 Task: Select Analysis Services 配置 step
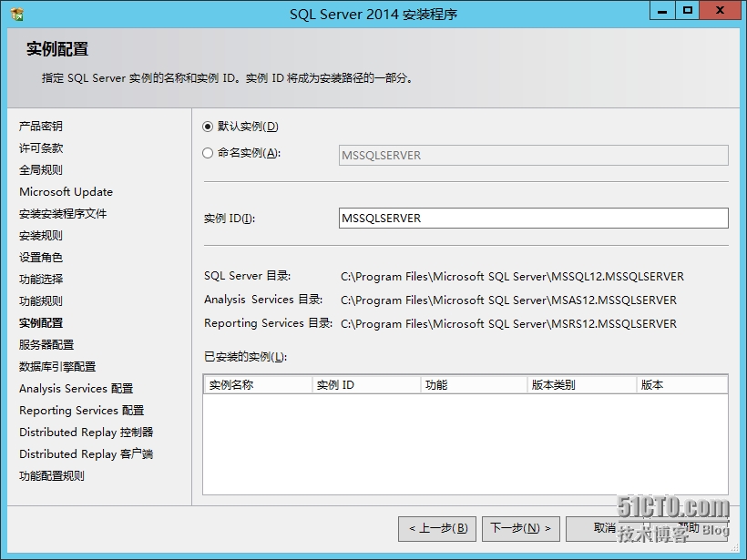pyautogui.click(x=77, y=389)
